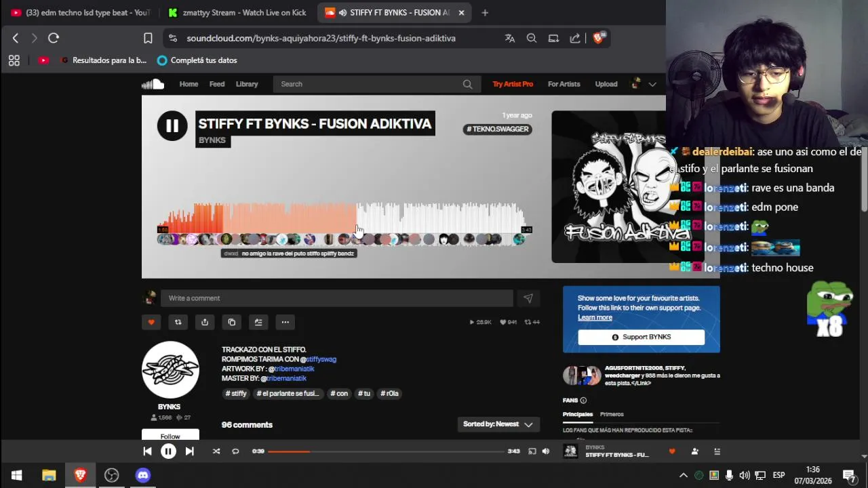This screenshot has width=868, height=488.
Task: Switch to the Principales fans tab
Action: (x=578, y=414)
